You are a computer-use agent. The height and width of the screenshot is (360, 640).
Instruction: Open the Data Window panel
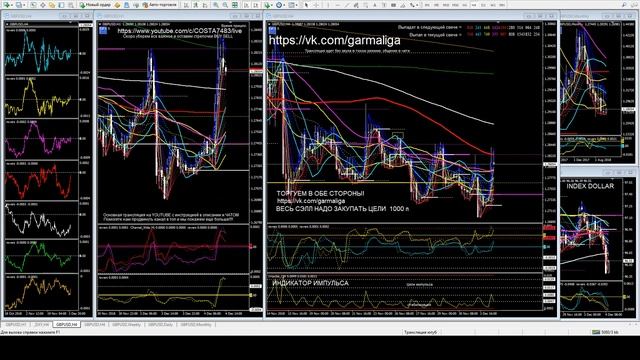coord(42,5)
